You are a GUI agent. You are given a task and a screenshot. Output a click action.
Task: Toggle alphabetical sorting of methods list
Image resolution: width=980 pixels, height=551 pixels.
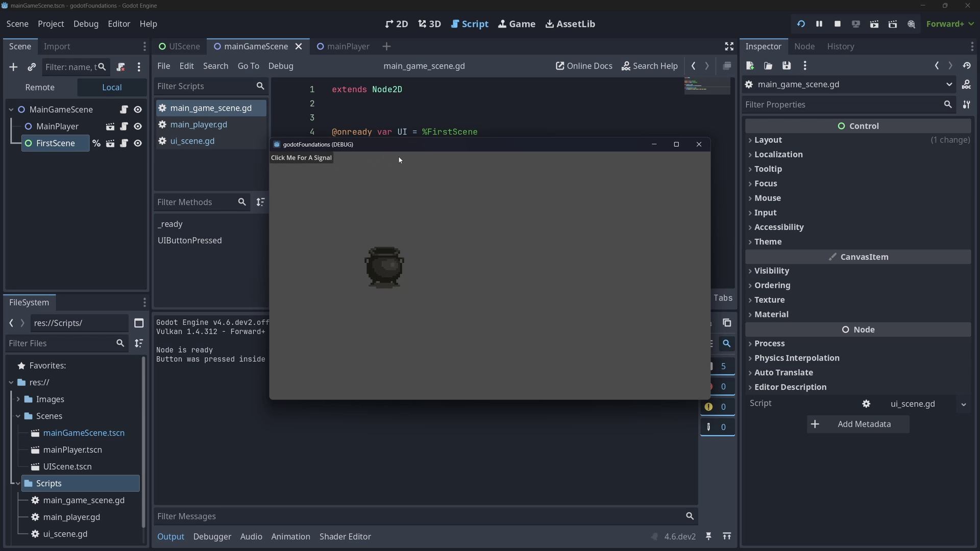(x=260, y=202)
